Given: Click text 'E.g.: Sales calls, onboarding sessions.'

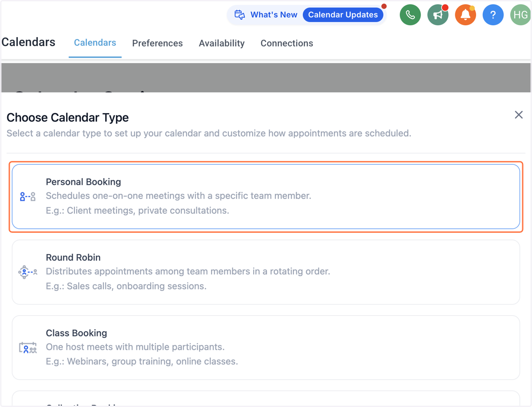Looking at the screenshot, I should 126,286.
